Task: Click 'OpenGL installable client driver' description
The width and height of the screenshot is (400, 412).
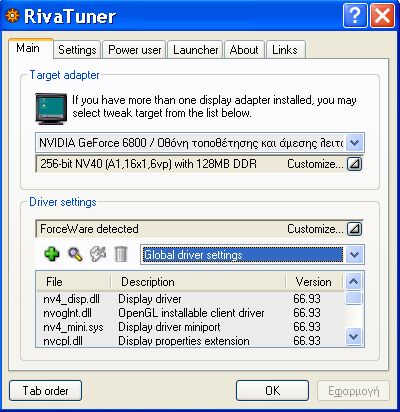Action: click(191, 313)
